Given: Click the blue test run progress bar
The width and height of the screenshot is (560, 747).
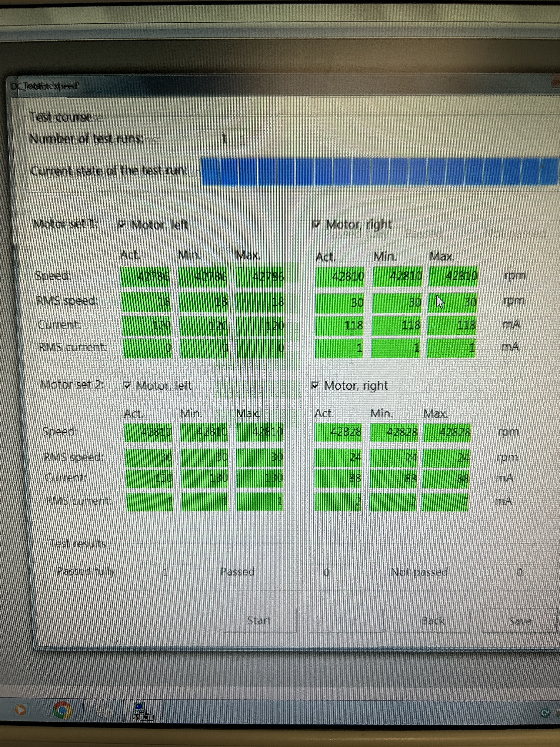Looking at the screenshot, I should (380, 172).
